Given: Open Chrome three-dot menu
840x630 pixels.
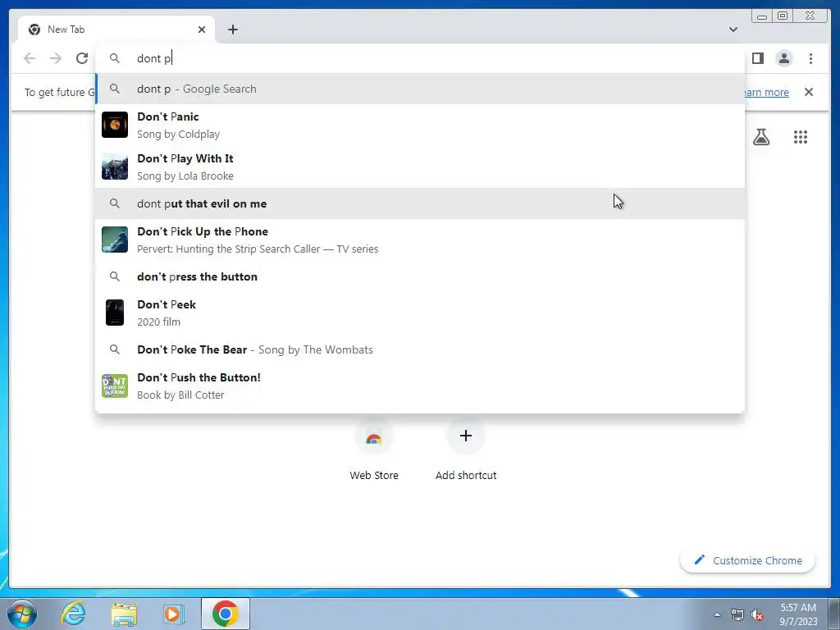Looking at the screenshot, I should click(x=810, y=58).
